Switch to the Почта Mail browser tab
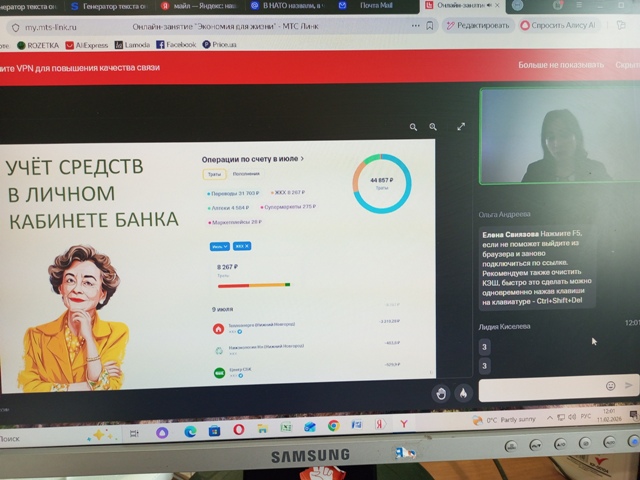 (x=374, y=5)
